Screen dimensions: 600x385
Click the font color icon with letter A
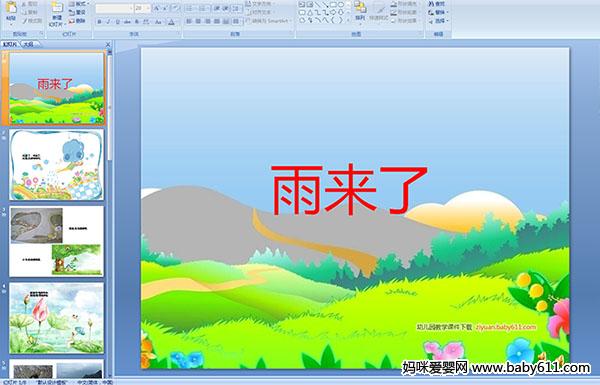(x=171, y=22)
